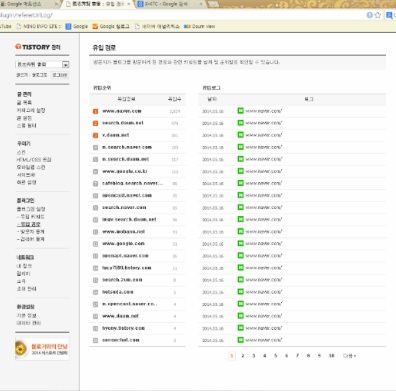This screenshot has width=396, height=391.
Task: Click the gray rank icon beside search.zum.com
Action: [95, 280]
